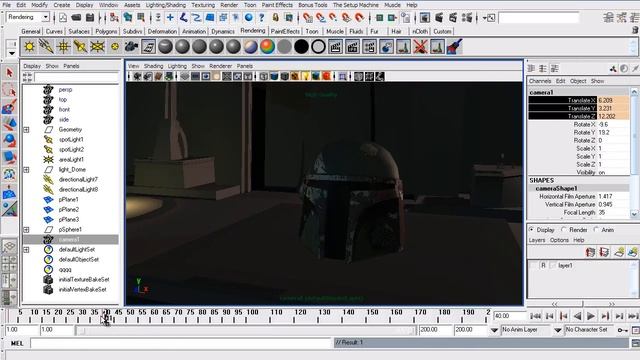
Task: Assign black surface shader from shelf
Action: (x=301, y=47)
